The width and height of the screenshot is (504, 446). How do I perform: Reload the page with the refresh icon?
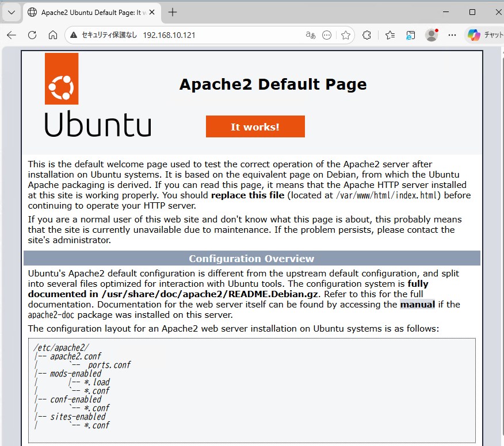32,35
